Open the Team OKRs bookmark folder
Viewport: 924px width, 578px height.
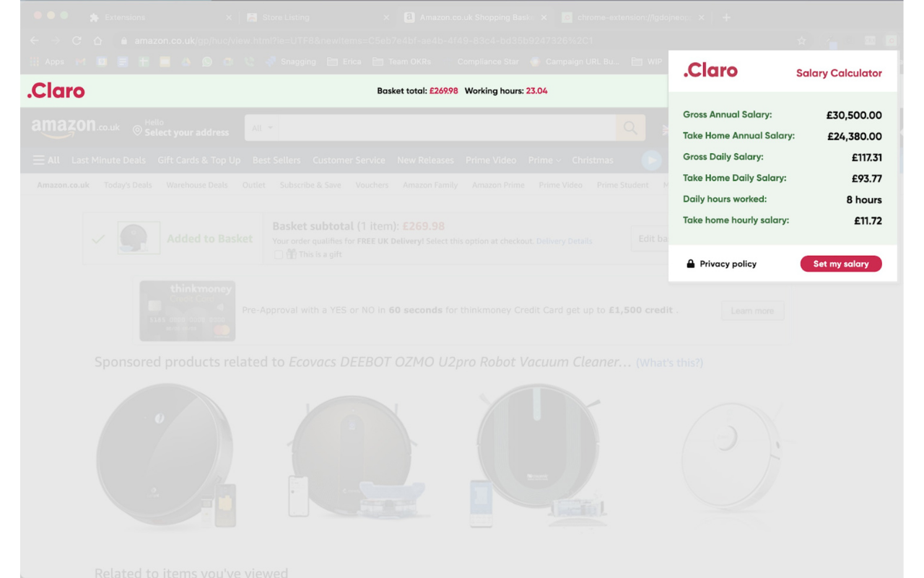[401, 62]
